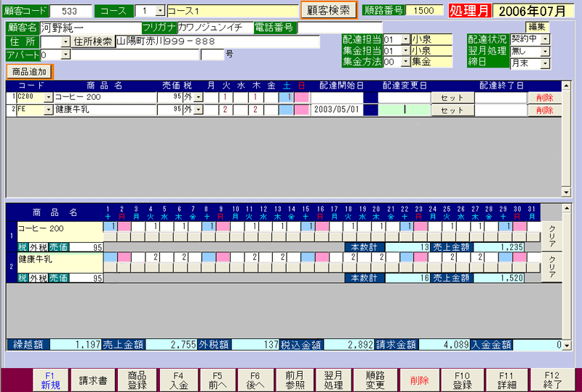Click the 顧客名 field 河野純一
Image resolution: width=582 pixels, height=392 pixels.
click(90, 28)
